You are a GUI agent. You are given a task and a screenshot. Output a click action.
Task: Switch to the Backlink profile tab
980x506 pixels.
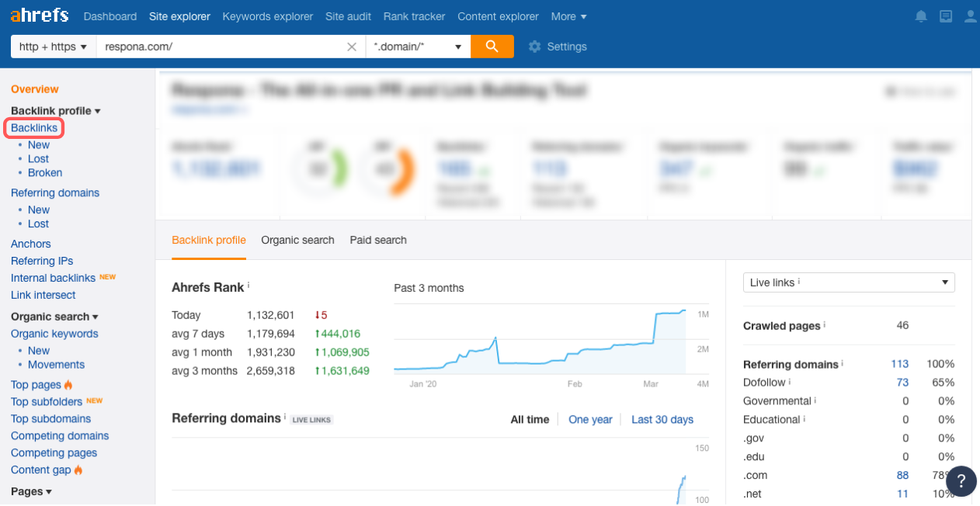point(209,240)
